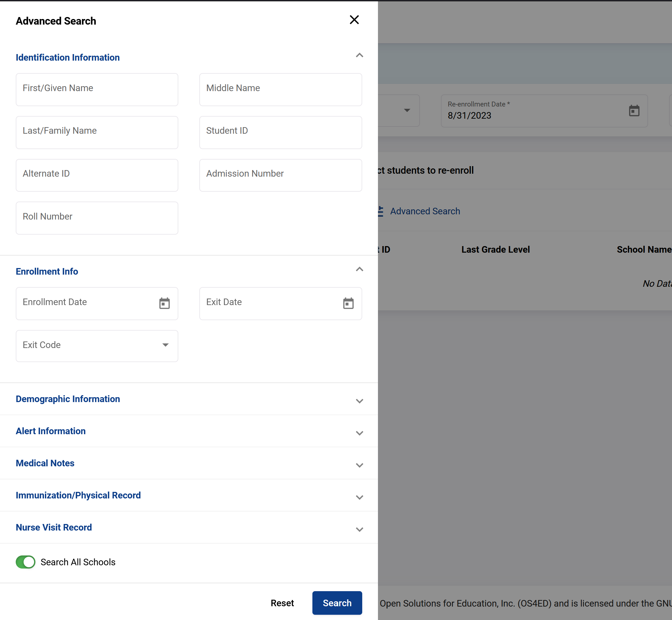
Task: Click into the First/Given Name field
Action: pos(97,89)
